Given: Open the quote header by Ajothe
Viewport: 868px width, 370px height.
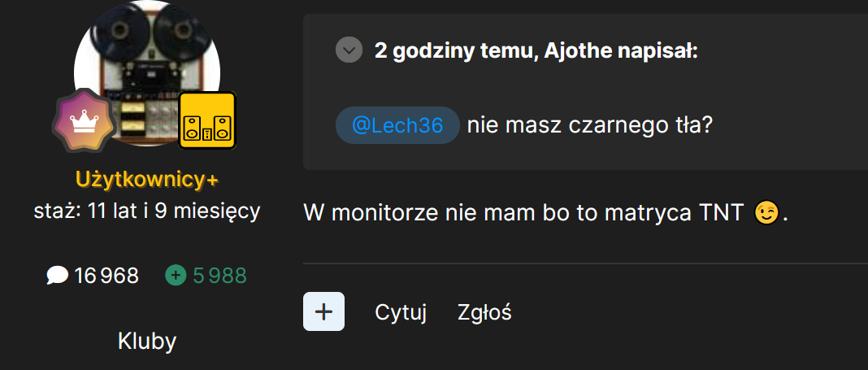Looking at the screenshot, I should tap(536, 51).
